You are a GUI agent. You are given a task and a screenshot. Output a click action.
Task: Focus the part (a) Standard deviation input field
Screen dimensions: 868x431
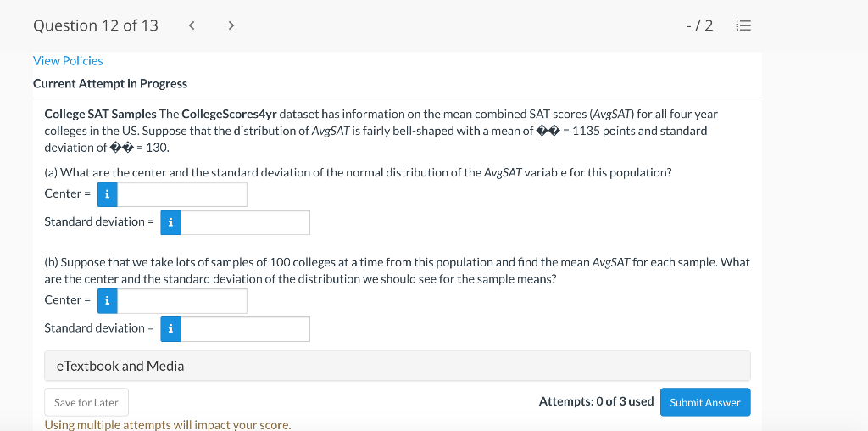coord(245,222)
